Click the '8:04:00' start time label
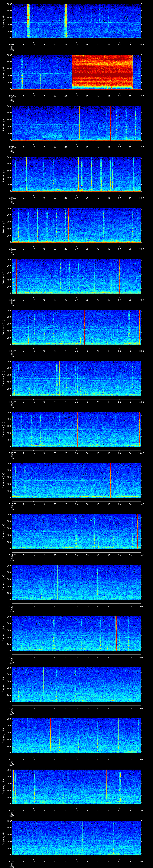 [12, 197]
